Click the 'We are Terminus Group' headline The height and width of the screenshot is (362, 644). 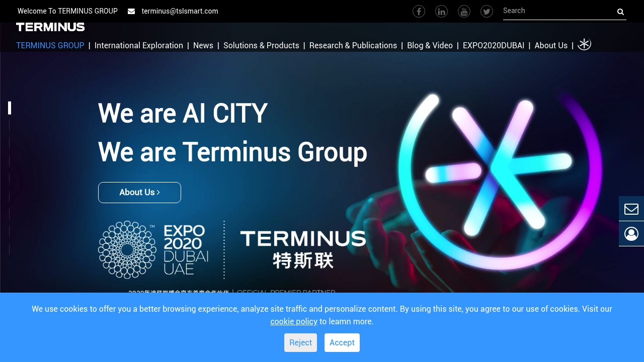coord(232,152)
